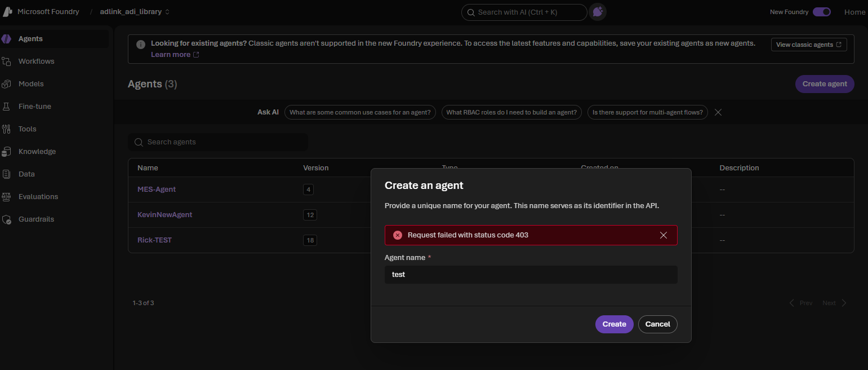Open the Learn more link
The width and height of the screenshot is (868, 370).
point(175,55)
